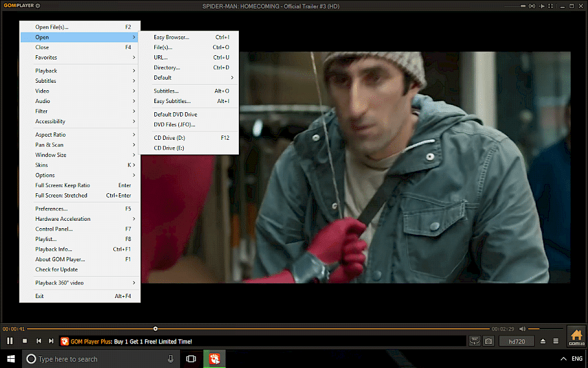
Task: Select CD Drive (D:)
Action: point(189,138)
